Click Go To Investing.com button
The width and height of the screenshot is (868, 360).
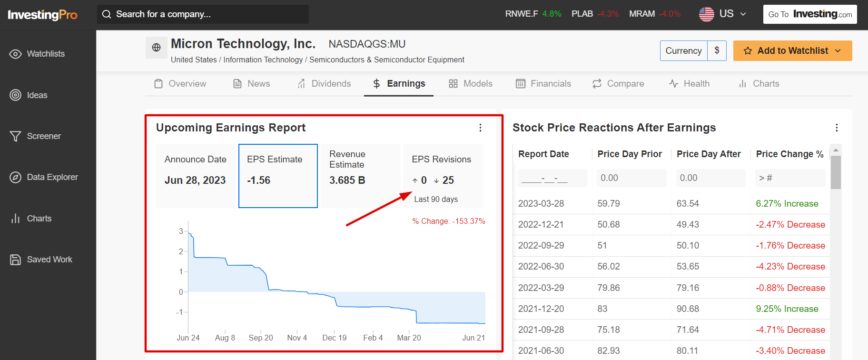click(x=810, y=14)
